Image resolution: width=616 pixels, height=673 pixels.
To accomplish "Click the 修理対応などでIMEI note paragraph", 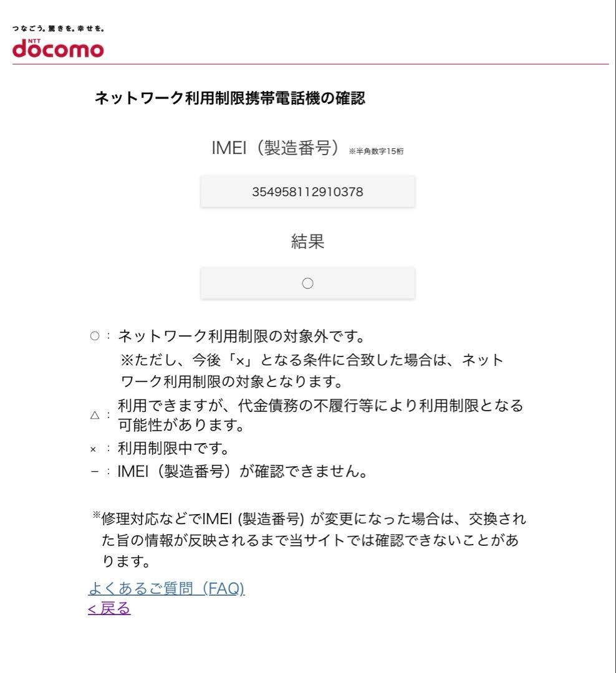I will tap(310, 540).
